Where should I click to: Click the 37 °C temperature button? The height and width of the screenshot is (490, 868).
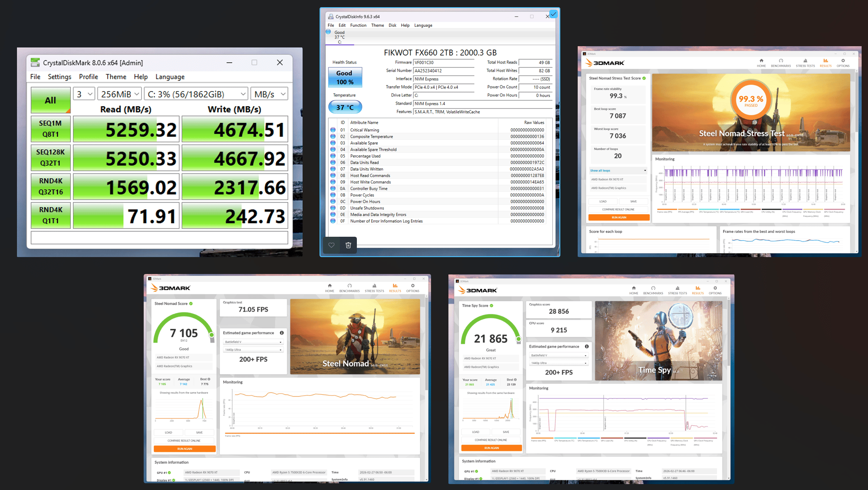(345, 107)
